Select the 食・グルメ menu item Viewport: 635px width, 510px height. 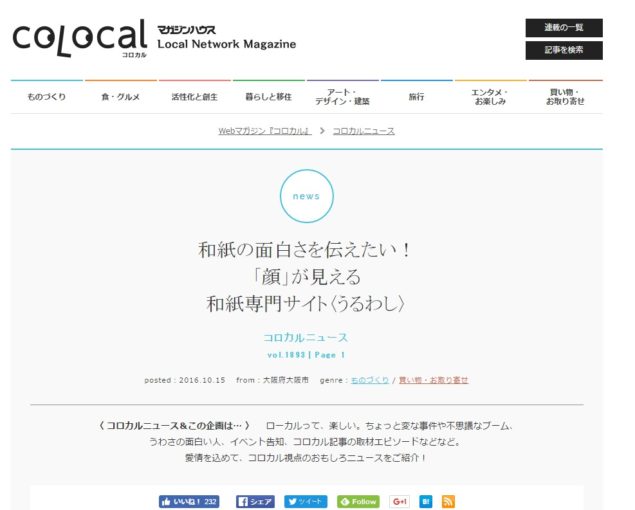(121, 97)
